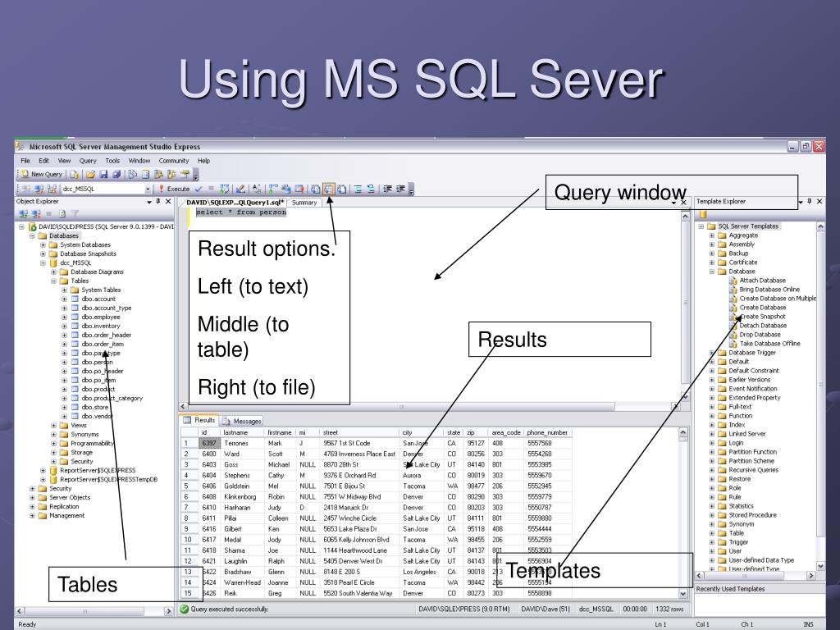
Task: Click the Summary window toolbar icon
Action: (145, 174)
